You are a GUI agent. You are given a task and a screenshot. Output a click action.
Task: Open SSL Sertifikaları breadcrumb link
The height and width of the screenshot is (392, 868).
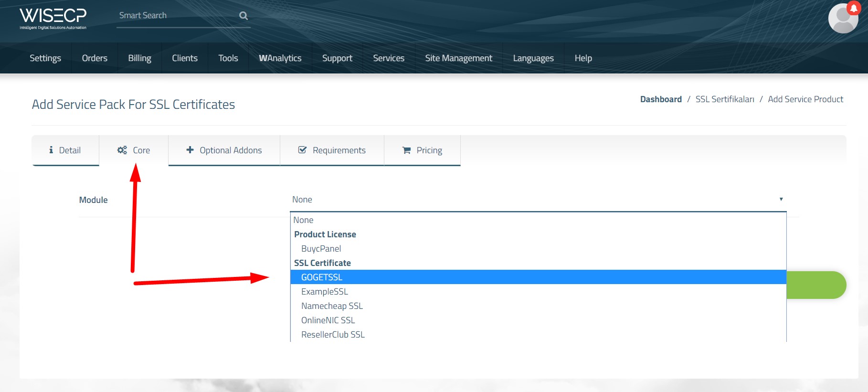tap(725, 99)
